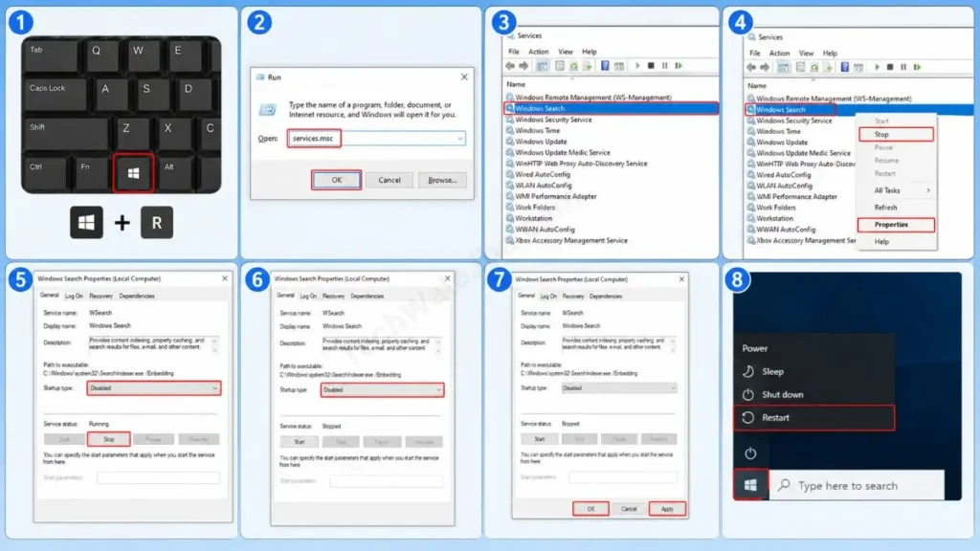Viewport: 980px width, 551px height.
Task: Click OK in step 7 Properties dialog
Action: coord(590,509)
